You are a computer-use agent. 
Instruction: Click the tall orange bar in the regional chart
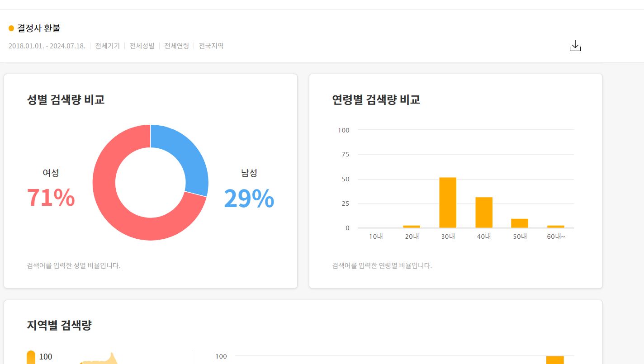click(x=555, y=360)
